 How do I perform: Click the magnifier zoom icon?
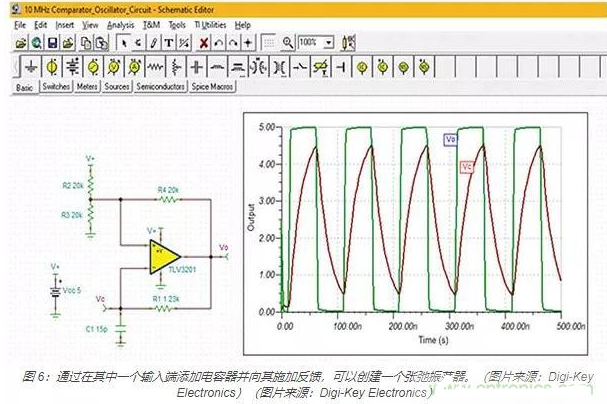(x=288, y=43)
